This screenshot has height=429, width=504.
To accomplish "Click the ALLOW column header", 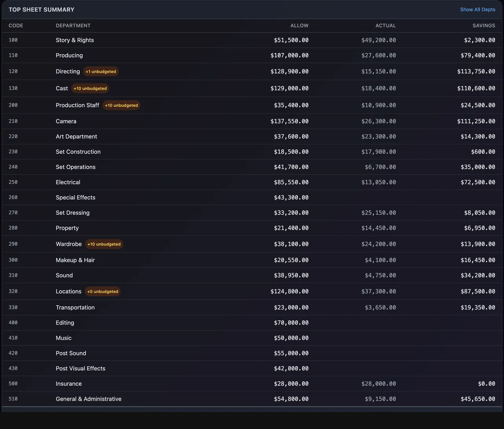I will [299, 26].
